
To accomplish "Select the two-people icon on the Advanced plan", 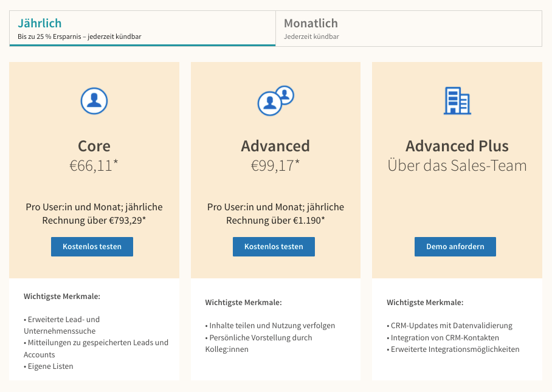I will coord(275,100).
